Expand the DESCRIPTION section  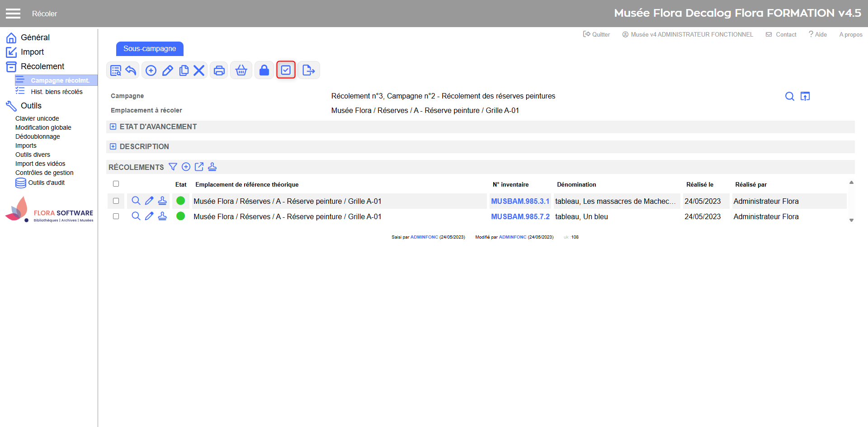[x=113, y=146]
